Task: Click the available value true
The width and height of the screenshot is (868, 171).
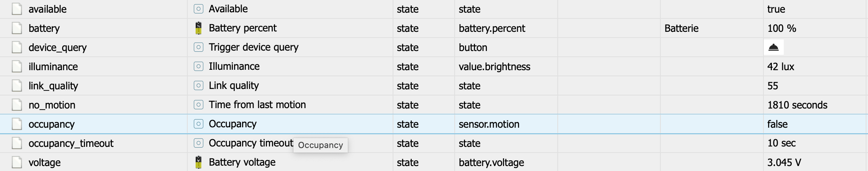Action: pyautogui.click(x=776, y=9)
